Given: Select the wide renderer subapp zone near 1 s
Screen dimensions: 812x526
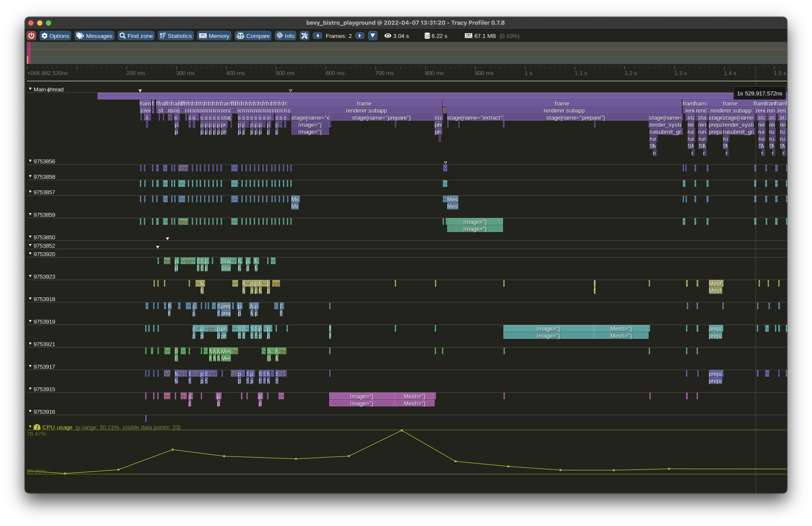Looking at the screenshot, I should pyautogui.click(x=564, y=111).
